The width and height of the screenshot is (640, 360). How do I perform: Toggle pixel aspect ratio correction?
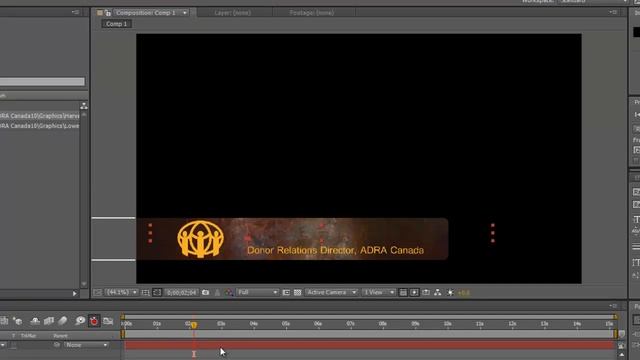[403, 293]
